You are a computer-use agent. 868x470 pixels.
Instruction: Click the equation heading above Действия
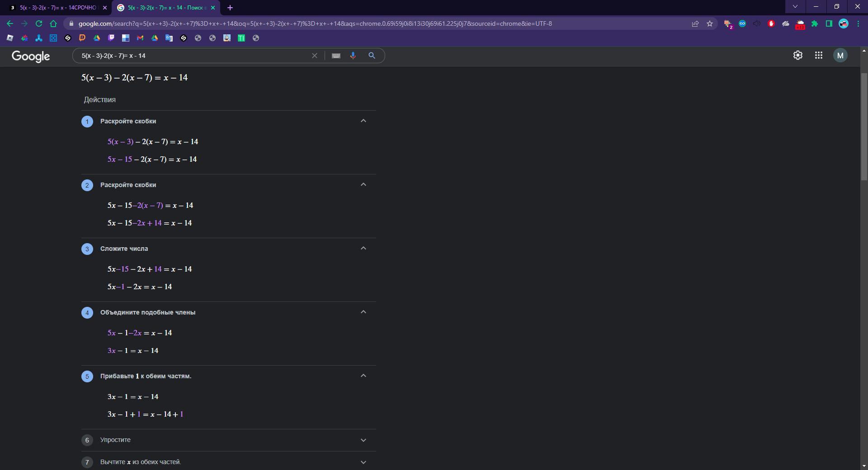(134, 78)
